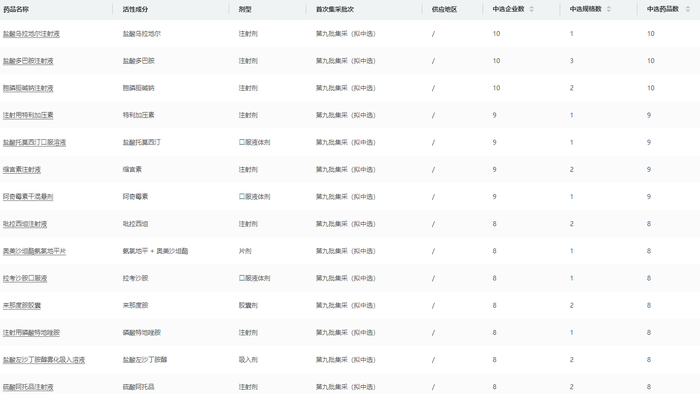
Task: Click 中选规格数 value 3 in 盐酸多巴胺注射液 row
Action: [571, 61]
